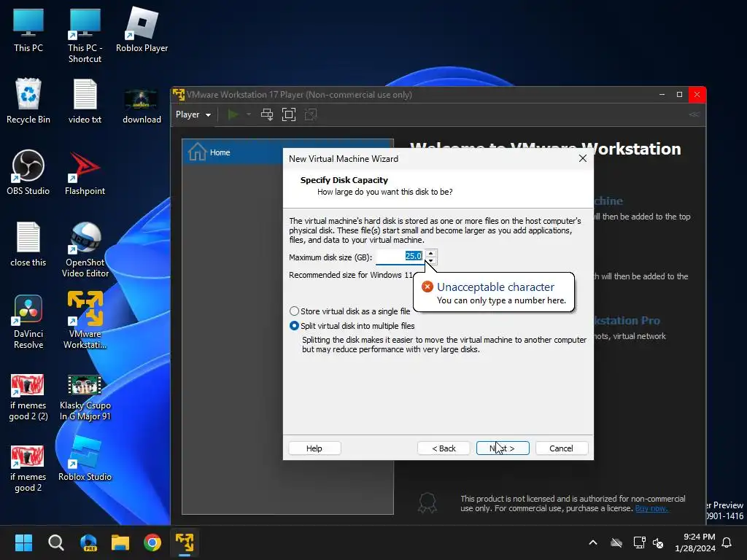Decrease disk size with down spinner arrow

click(x=430, y=260)
